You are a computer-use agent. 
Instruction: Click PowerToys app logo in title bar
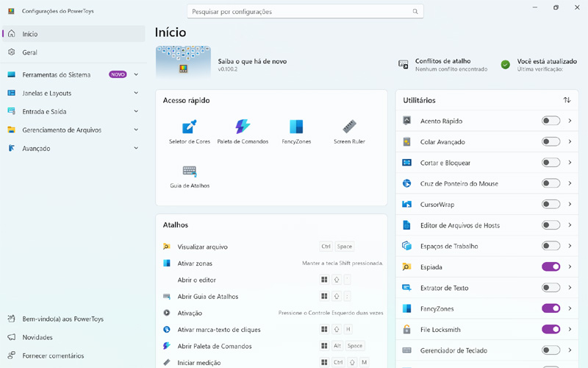click(x=11, y=11)
